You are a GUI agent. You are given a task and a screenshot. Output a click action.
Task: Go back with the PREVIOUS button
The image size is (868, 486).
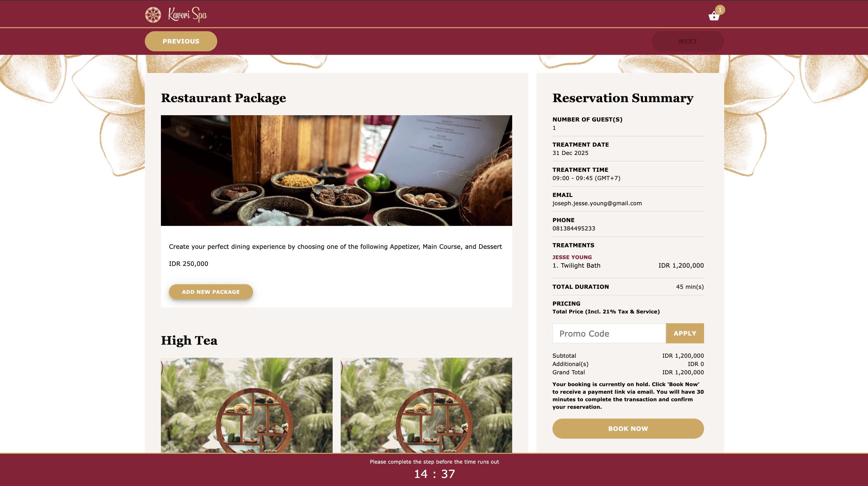[181, 41]
